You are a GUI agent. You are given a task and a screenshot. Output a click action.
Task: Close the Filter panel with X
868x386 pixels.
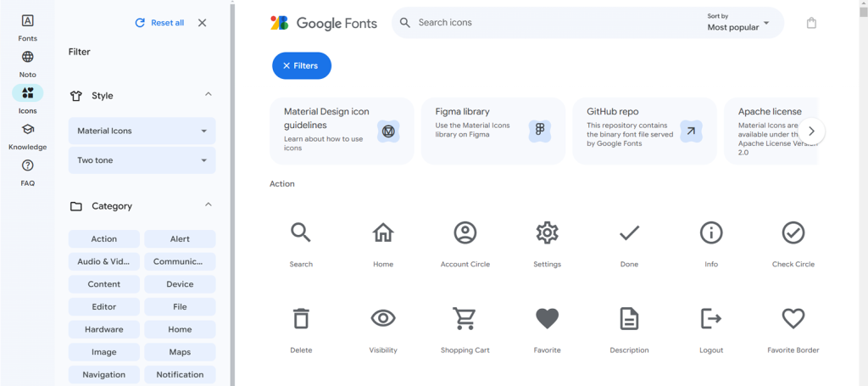pos(202,23)
